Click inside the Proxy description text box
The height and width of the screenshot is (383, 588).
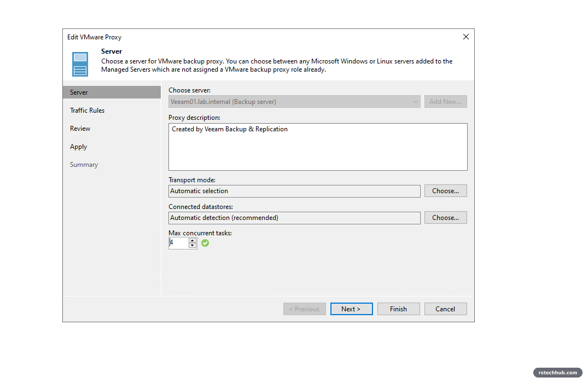click(x=318, y=147)
